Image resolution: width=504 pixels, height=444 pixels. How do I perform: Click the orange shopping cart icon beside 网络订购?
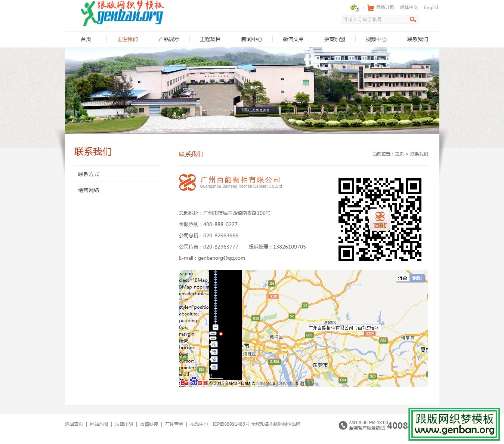(370, 7)
